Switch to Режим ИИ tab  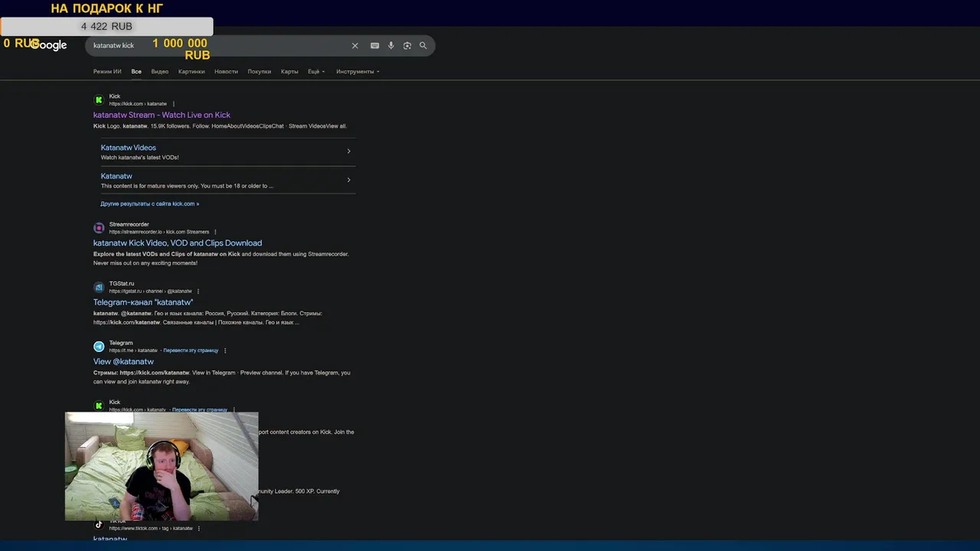107,72
